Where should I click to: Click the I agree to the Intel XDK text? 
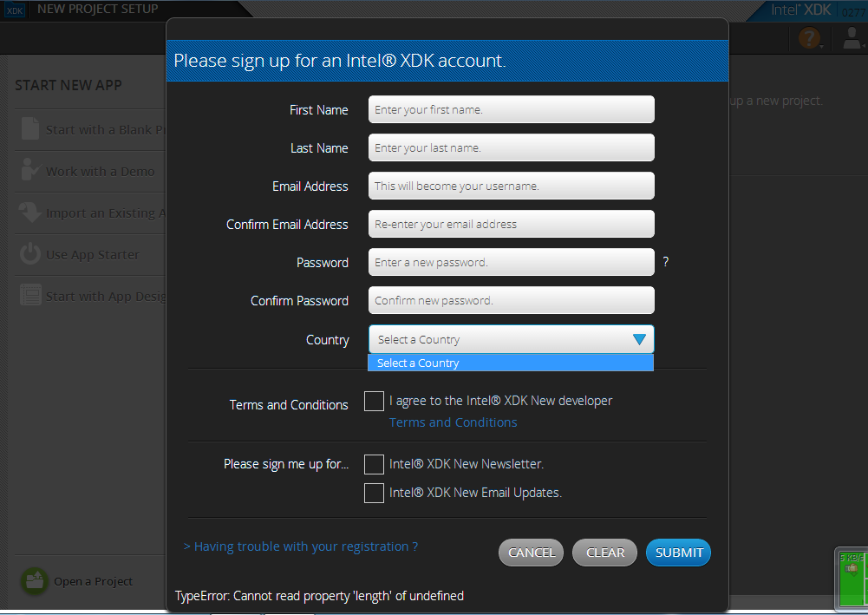coord(500,401)
